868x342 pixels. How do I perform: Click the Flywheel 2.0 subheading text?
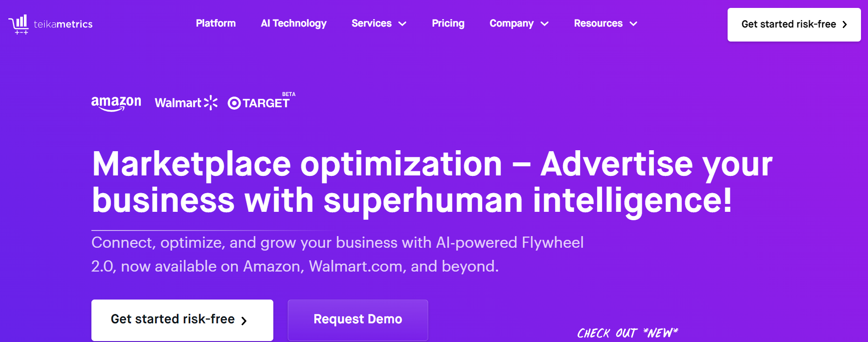pos(337,254)
